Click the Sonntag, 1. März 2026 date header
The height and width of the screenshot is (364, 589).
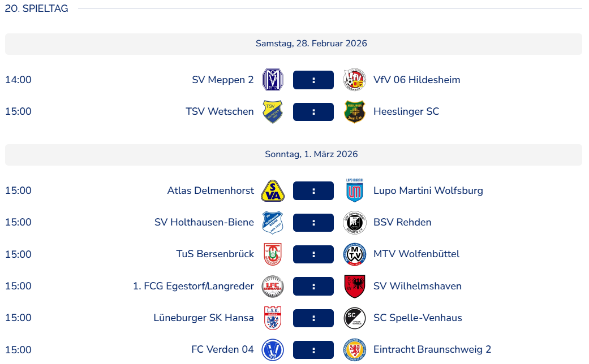pyautogui.click(x=311, y=154)
